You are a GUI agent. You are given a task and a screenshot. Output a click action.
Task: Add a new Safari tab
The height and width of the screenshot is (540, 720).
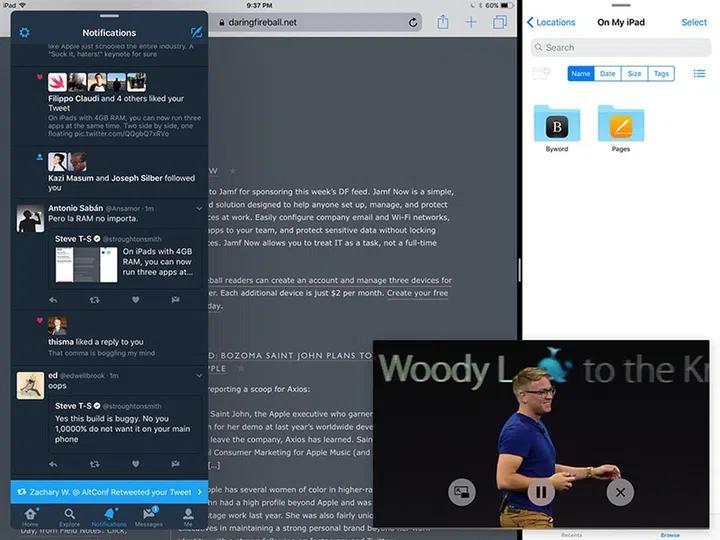(471, 22)
